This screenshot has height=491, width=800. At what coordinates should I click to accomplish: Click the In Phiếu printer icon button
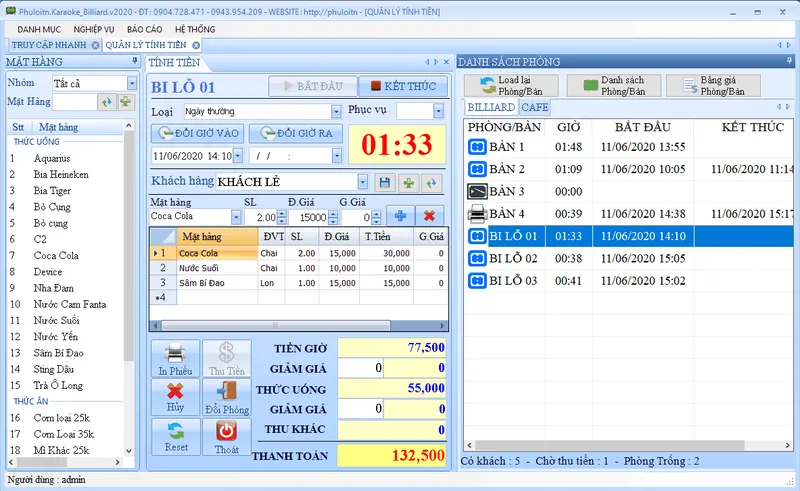pos(176,359)
